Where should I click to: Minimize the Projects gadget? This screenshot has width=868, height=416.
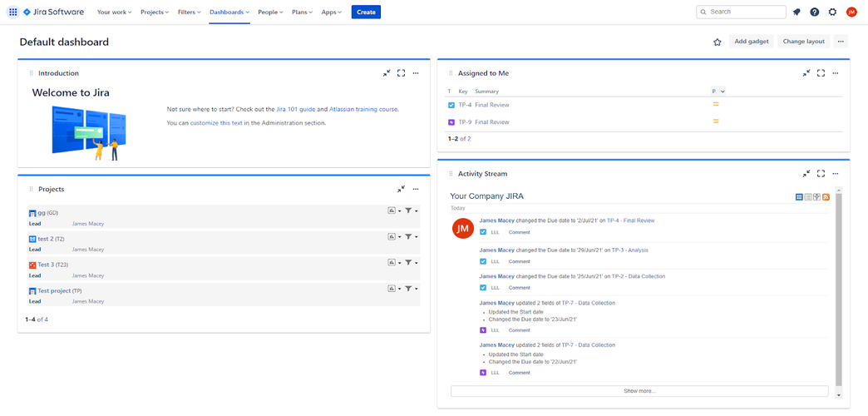click(402, 190)
